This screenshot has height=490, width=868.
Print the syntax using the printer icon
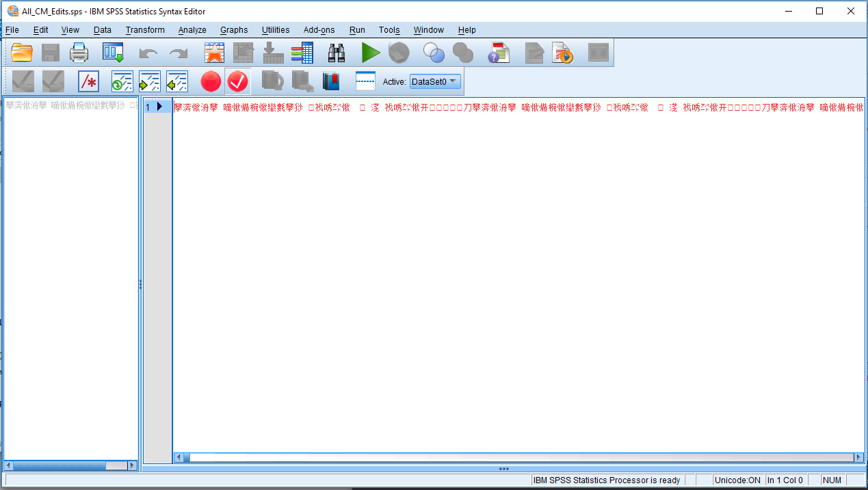[79, 53]
